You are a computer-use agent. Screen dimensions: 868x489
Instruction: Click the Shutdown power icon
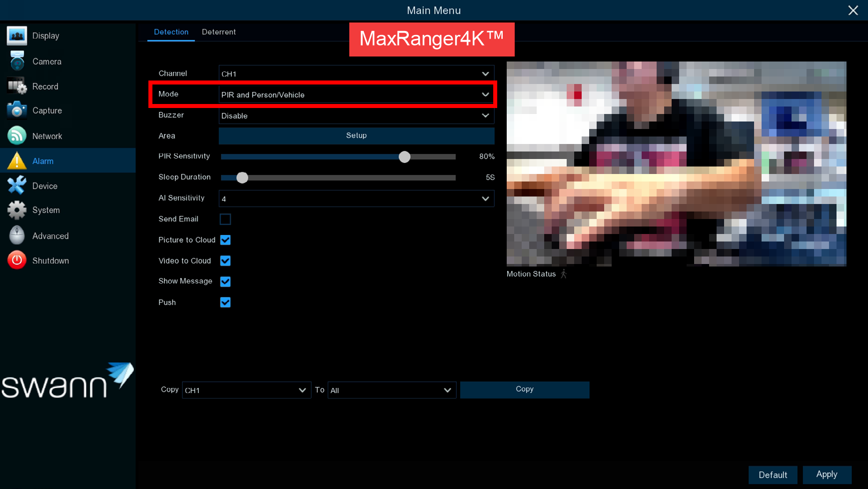(x=16, y=260)
